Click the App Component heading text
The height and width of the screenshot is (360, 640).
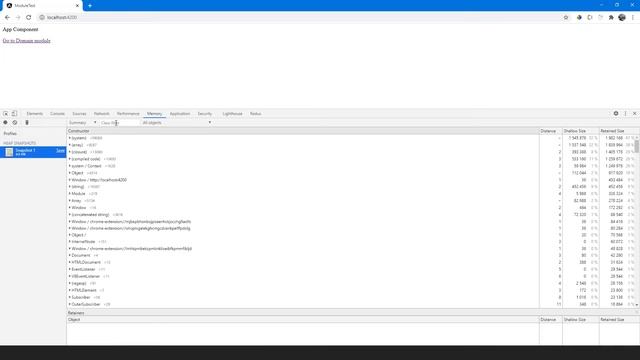coord(20,29)
